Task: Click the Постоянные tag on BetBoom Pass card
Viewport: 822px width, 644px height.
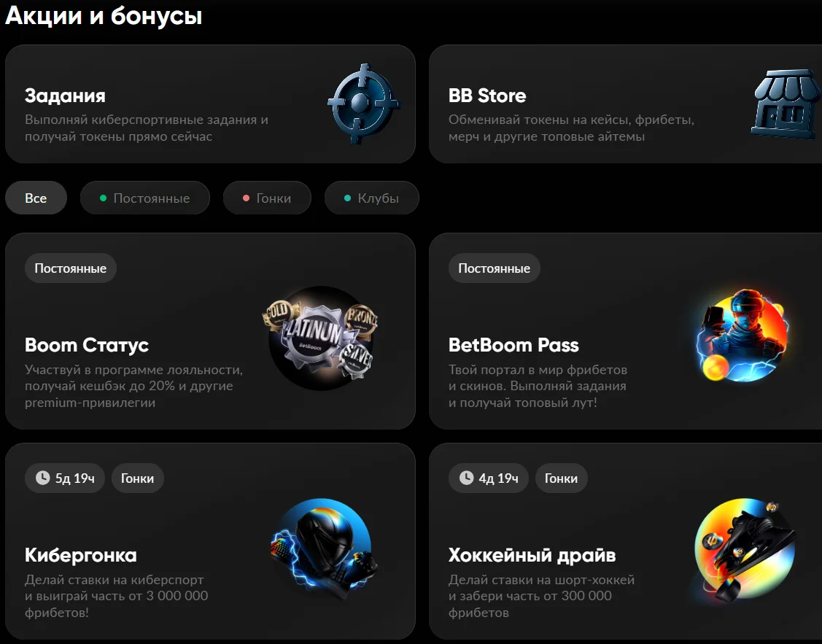Action: (x=494, y=268)
